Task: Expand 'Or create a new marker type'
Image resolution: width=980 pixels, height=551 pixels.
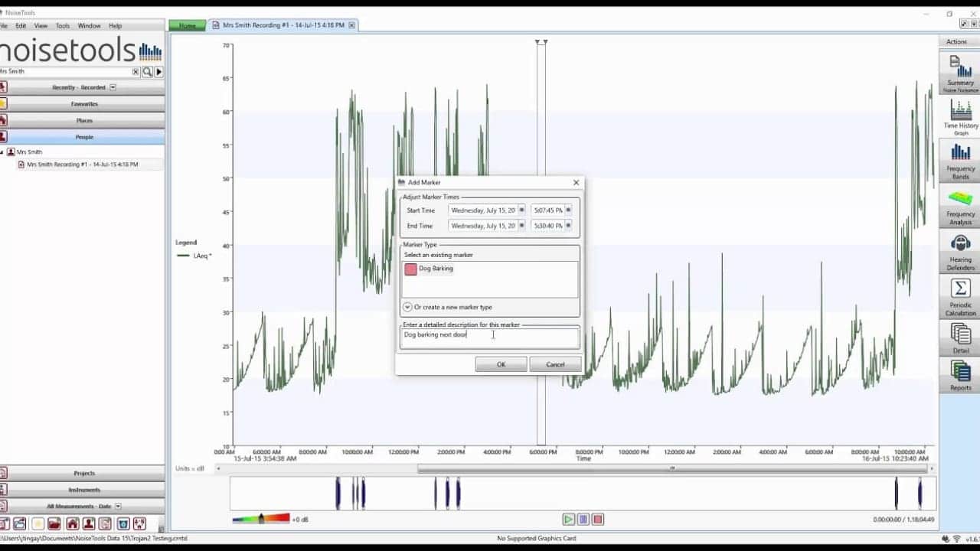Action: [x=407, y=307]
